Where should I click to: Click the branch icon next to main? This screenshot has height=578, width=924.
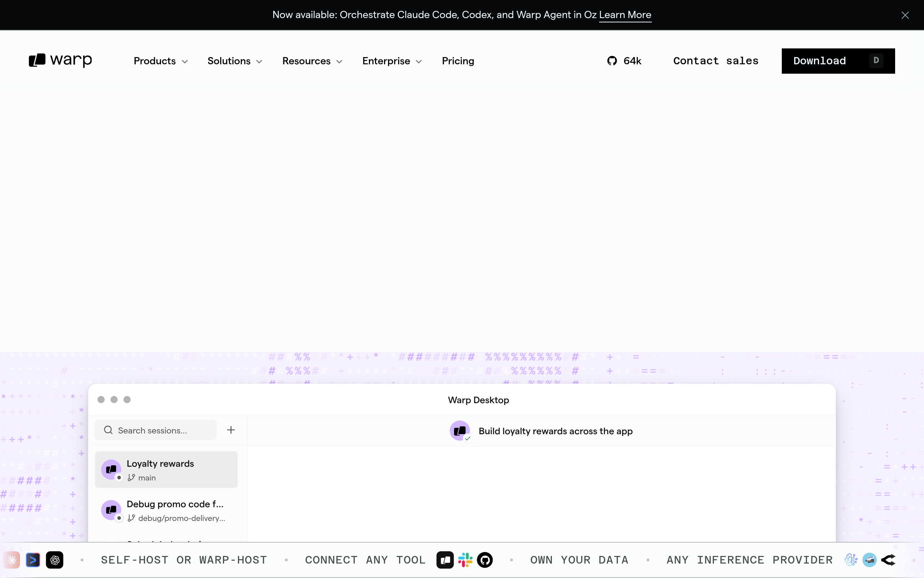tap(131, 478)
